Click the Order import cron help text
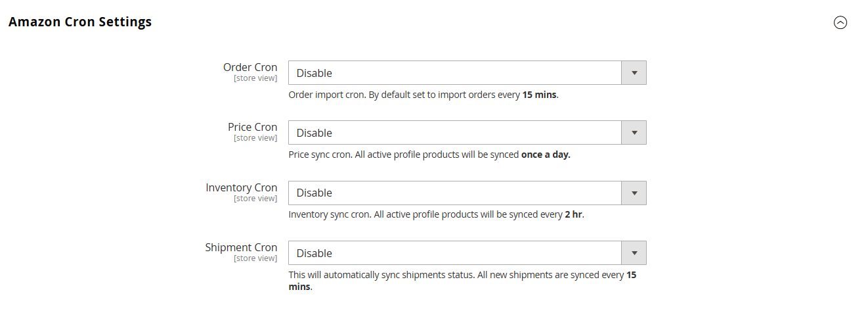This screenshot has height=311, width=868. click(x=423, y=95)
